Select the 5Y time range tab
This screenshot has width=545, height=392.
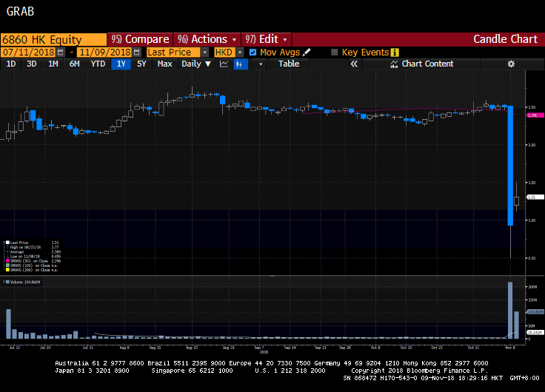141,64
